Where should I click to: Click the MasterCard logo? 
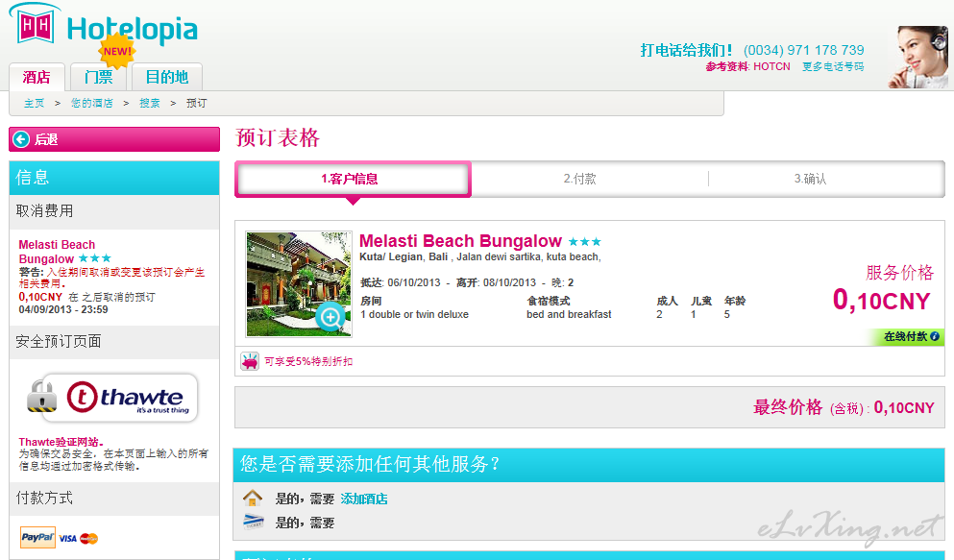click(x=89, y=539)
